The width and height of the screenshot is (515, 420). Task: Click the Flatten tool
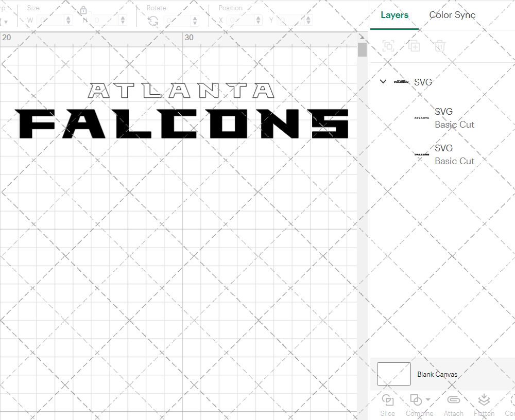tap(484, 406)
